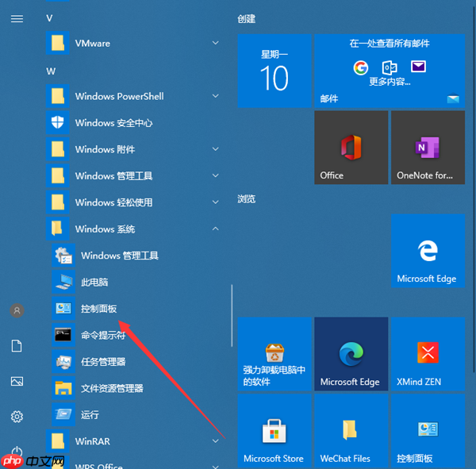Open the user account icon in sidebar
The width and height of the screenshot is (476, 469).
click(x=17, y=310)
